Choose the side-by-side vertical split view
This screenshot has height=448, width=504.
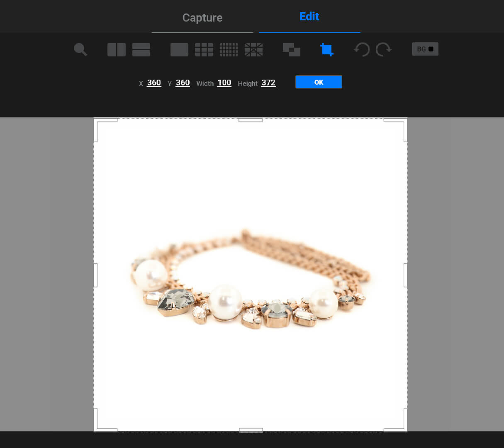tap(117, 50)
